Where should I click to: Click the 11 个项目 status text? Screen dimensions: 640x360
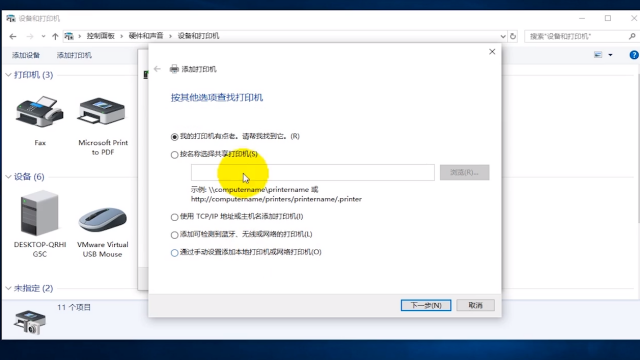pos(74,307)
